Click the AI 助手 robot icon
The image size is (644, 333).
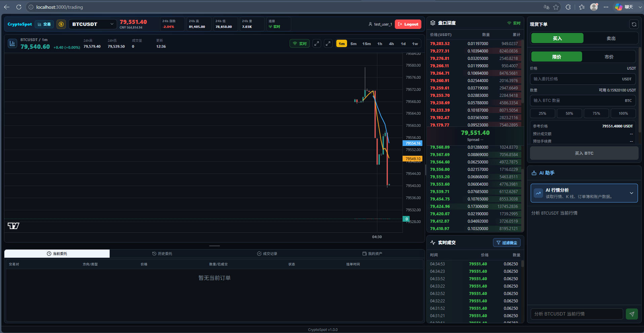[534, 173]
